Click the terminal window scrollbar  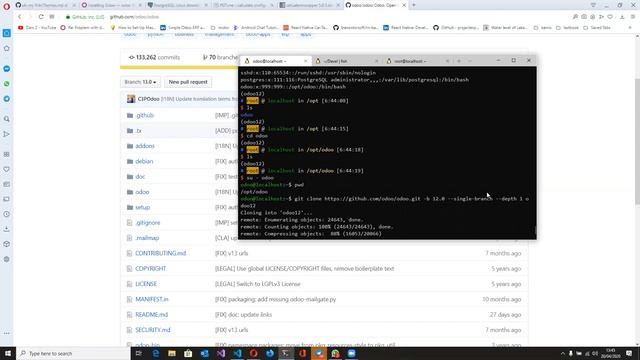[x=535, y=231]
